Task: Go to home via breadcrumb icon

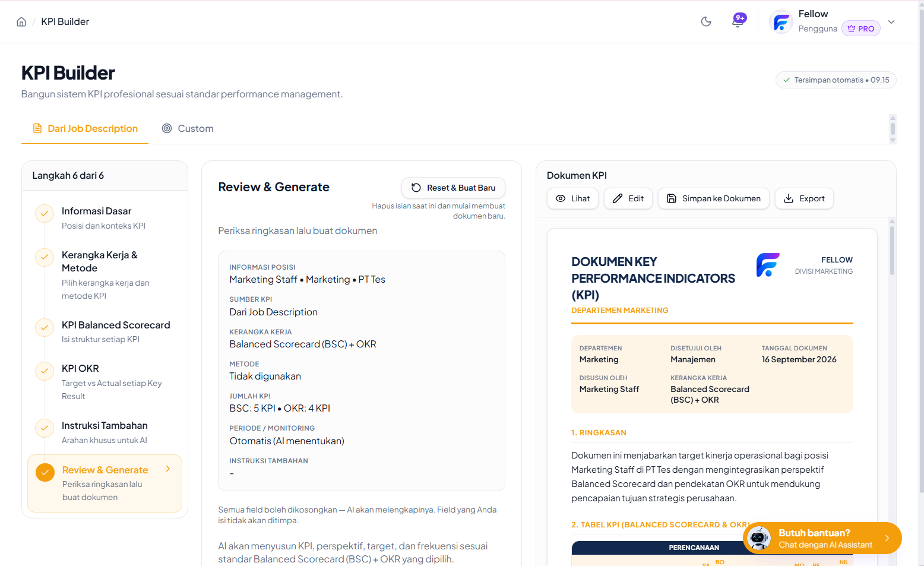Action: pyautogui.click(x=21, y=22)
